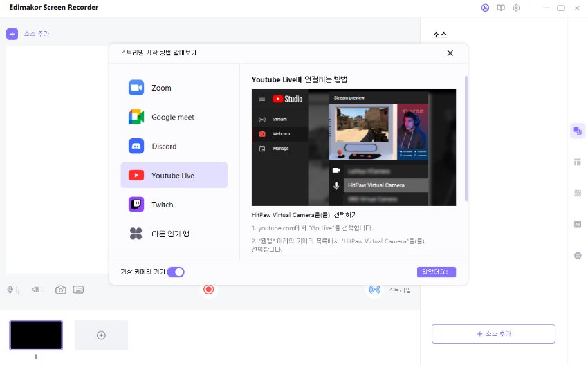Click the 소스 panel heading
Image resolution: width=588 pixels, height=365 pixels.
pos(440,35)
